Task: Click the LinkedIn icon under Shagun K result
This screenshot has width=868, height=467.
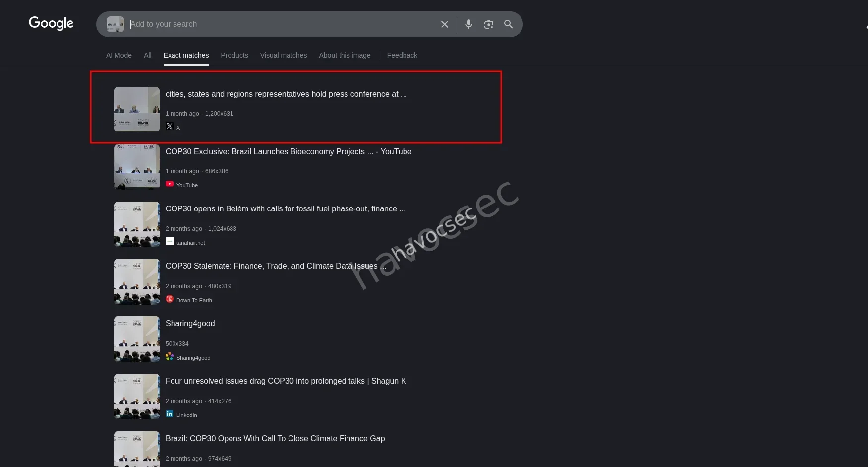Action: 170,414
